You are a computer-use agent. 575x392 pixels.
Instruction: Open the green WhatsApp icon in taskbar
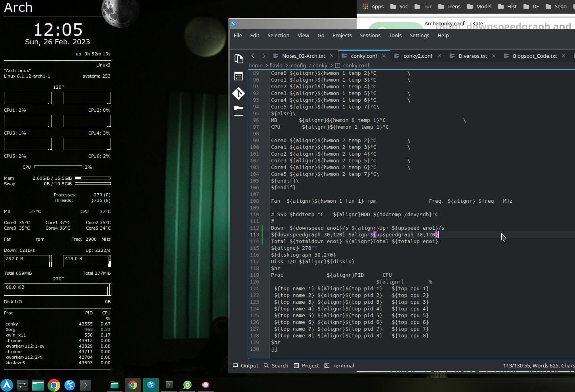pos(187,385)
